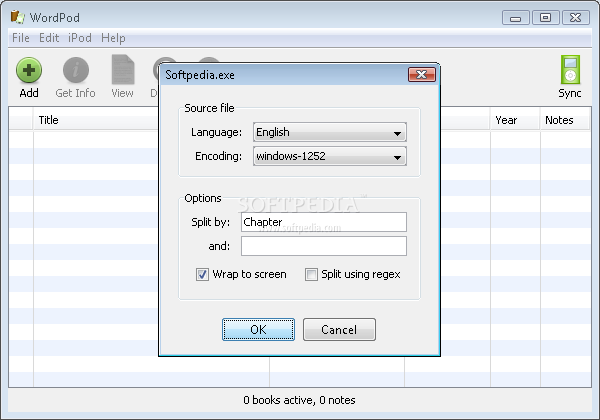Click the WordPod app icon in title bar
The image size is (600, 420).
coord(15,17)
